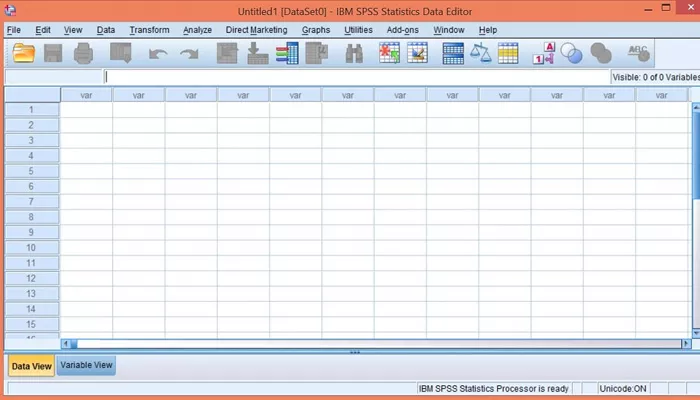Open the Transform menu
The width and height of the screenshot is (700, 400).
[x=149, y=30]
